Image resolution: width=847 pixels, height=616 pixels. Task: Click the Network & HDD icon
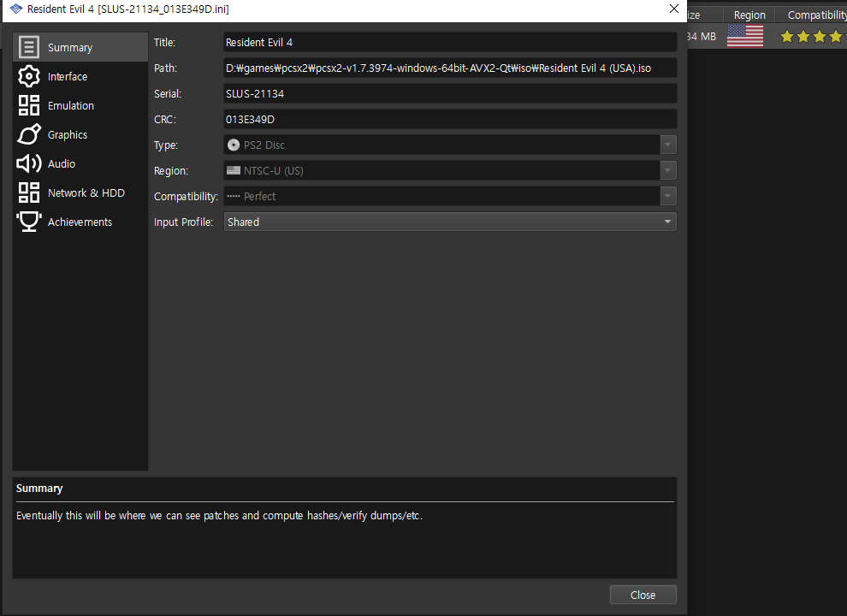coord(28,192)
